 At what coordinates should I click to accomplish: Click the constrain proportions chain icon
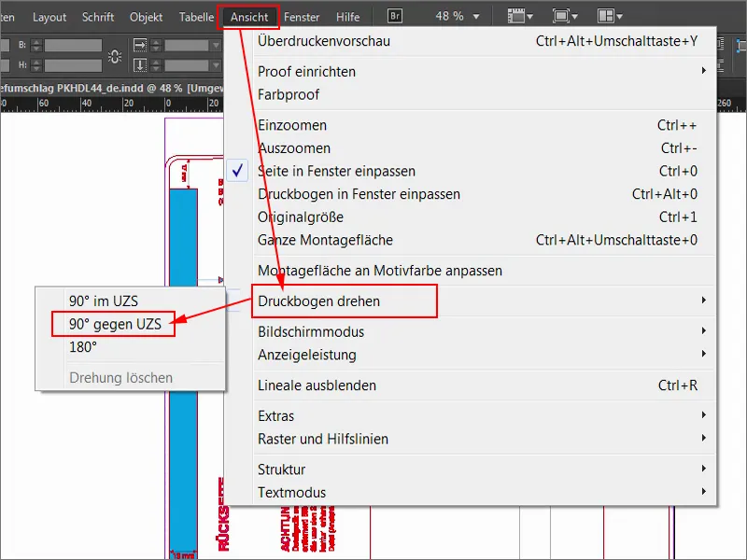[114, 56]
